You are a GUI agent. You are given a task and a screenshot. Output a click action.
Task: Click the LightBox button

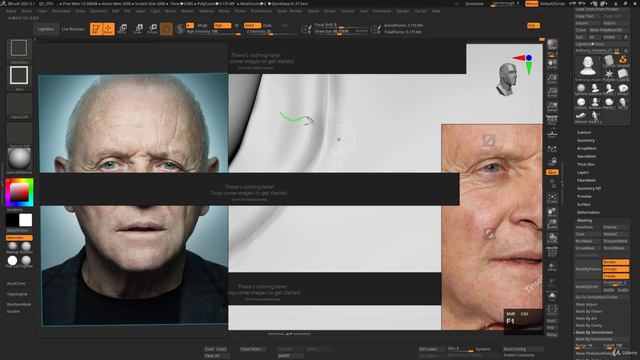coord(46,29)
